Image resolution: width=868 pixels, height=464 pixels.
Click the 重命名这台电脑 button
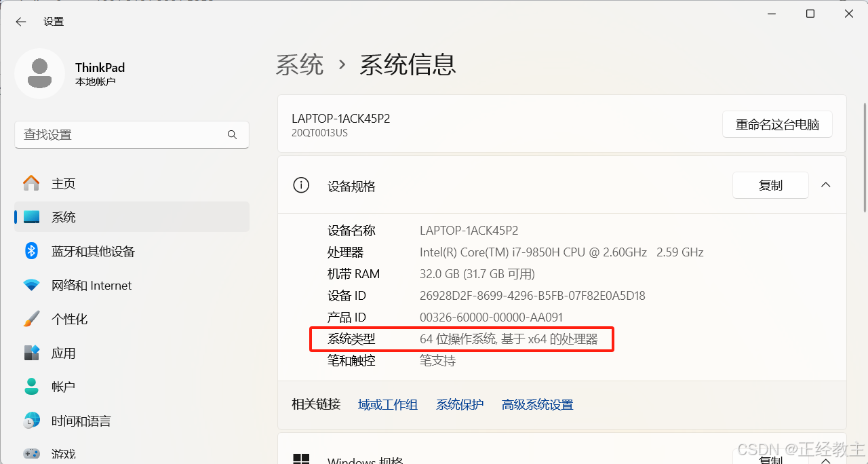(x=777, y=125)
